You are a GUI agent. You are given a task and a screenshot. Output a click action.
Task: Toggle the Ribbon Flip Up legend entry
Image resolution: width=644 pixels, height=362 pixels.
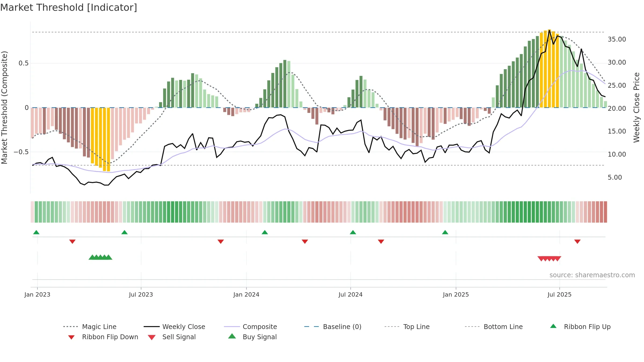580,327
